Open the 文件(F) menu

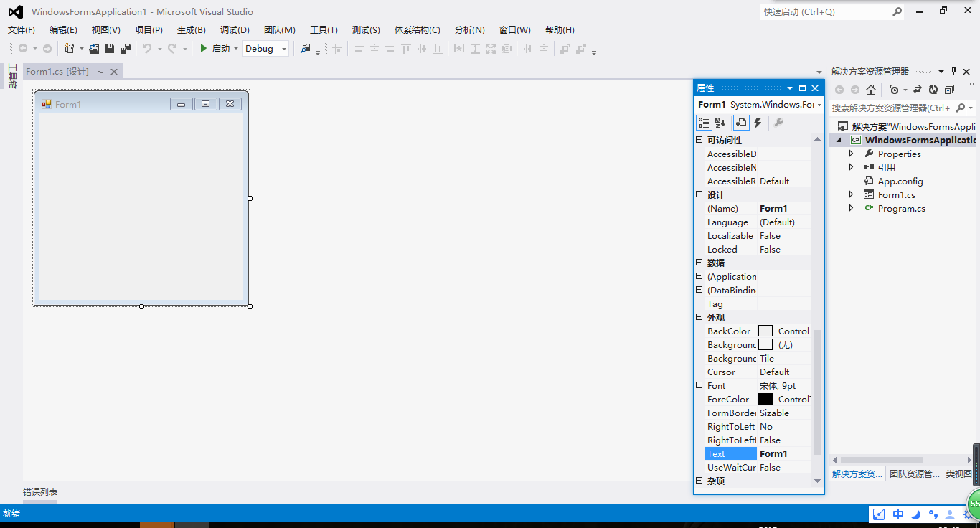pyautogui.click(x=22, y=30)
